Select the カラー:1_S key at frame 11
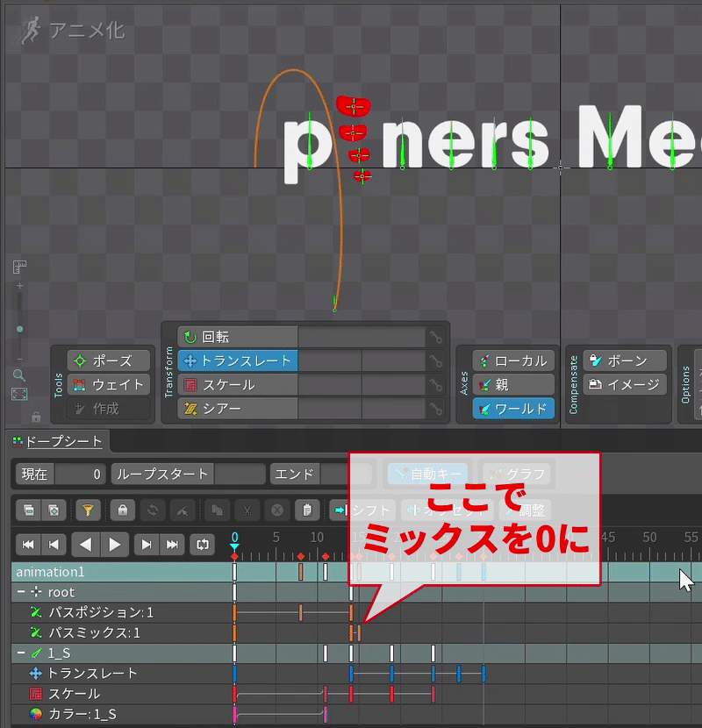The height and width of the screenshot is (728, 702). coord(326,714)
